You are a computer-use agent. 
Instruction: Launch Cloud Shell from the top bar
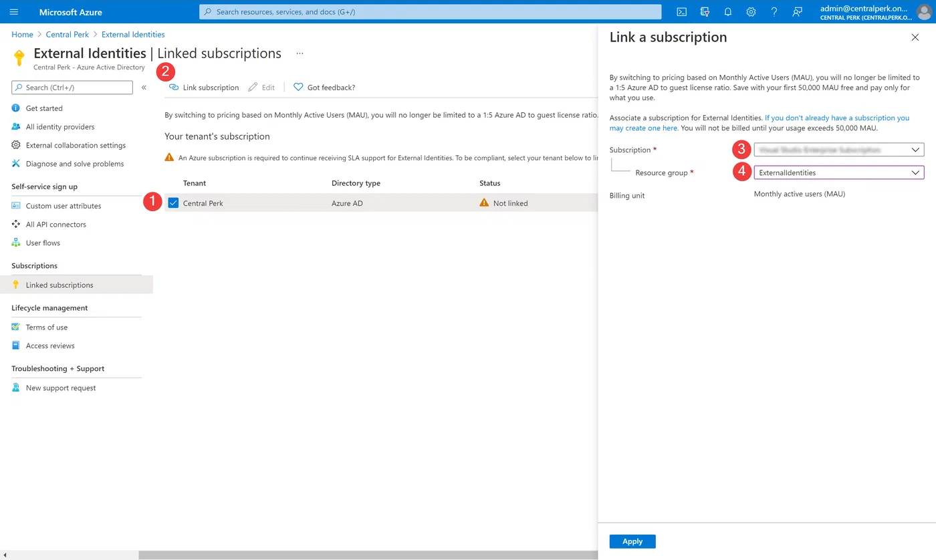pyautogui.click(x=681, y=12)
